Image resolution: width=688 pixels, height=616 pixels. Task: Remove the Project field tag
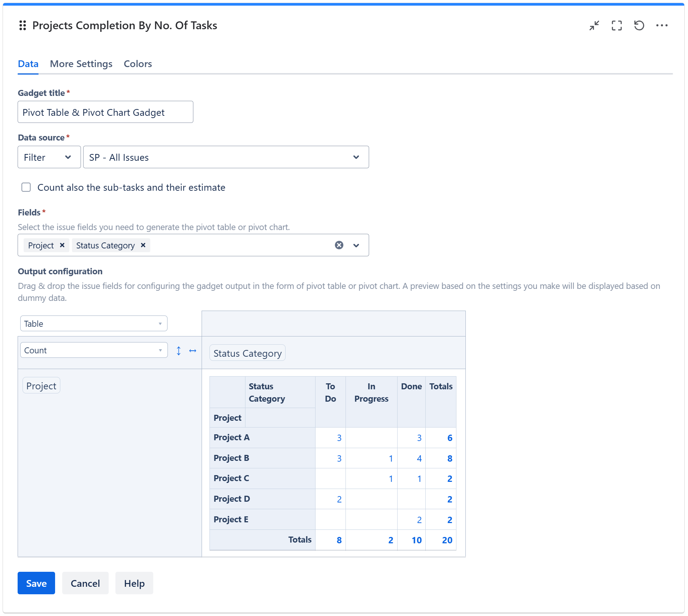[62, 245]
